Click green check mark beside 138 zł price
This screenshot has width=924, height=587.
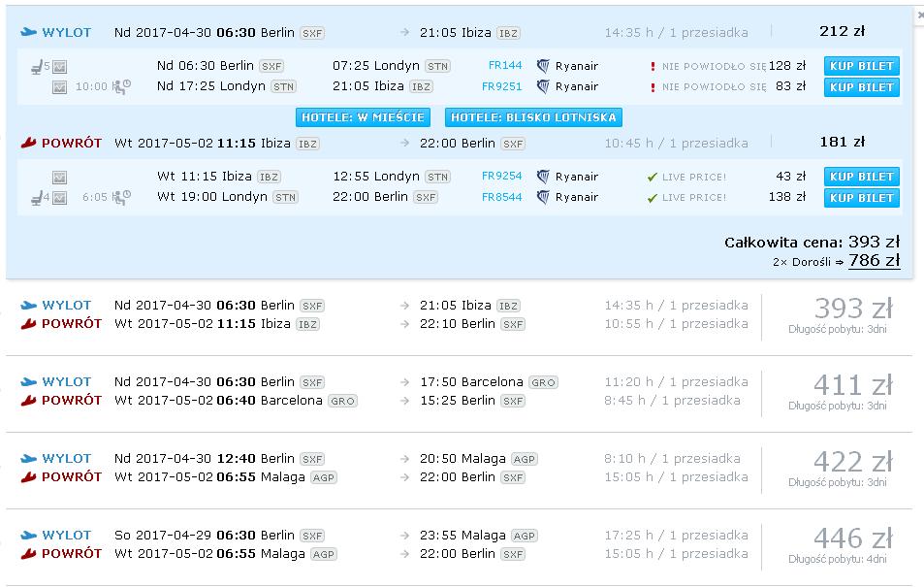coord(652,198)
